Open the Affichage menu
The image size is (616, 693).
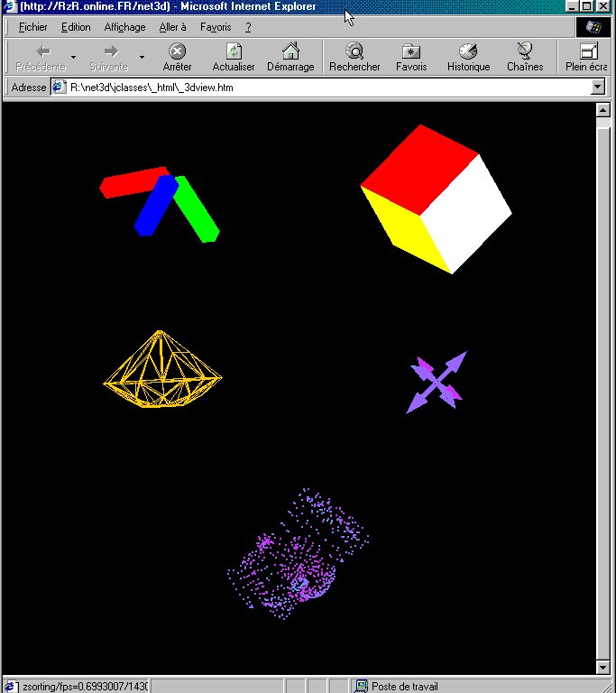click(x=124, y=27)
